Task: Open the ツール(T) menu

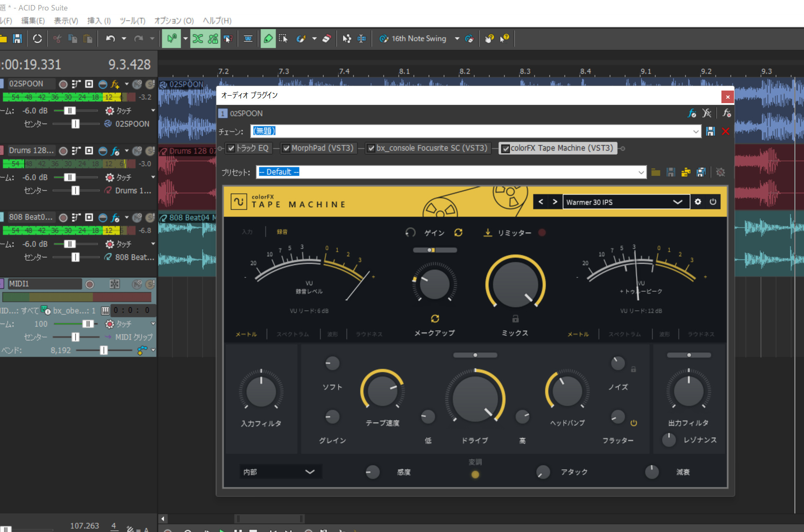Action: [132, 21]
